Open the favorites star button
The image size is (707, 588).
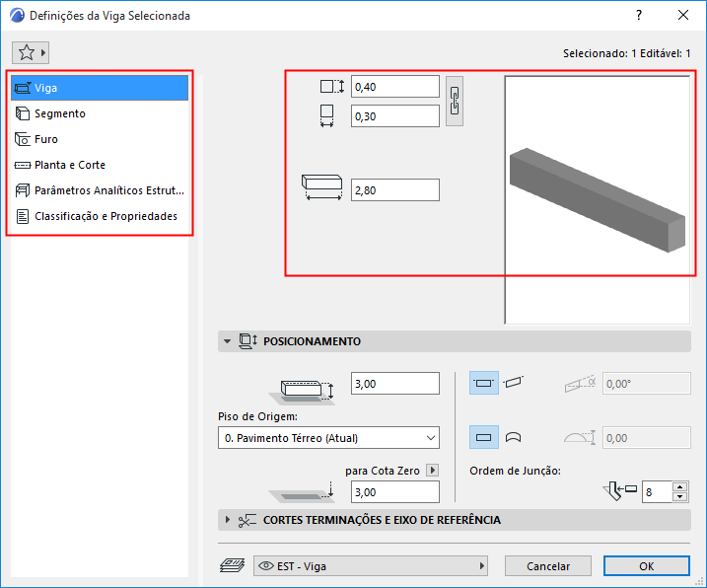tap(31, 53)
